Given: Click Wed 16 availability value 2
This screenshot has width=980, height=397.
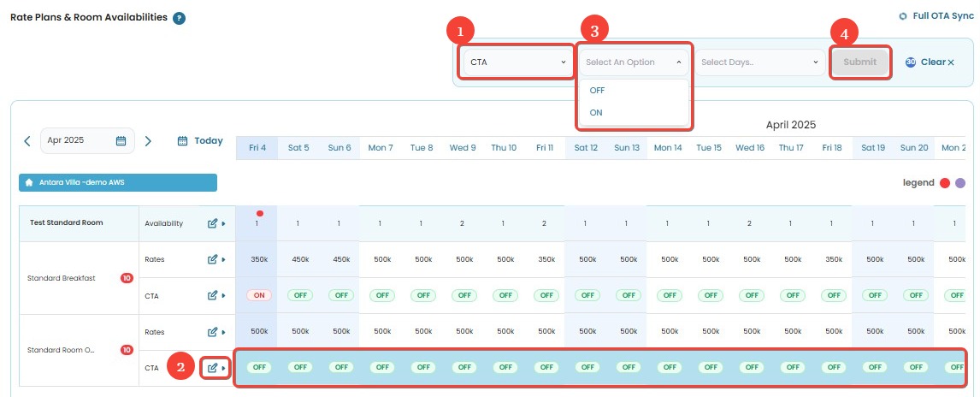Looking at the screenshot, I should [x=749, y=223].
